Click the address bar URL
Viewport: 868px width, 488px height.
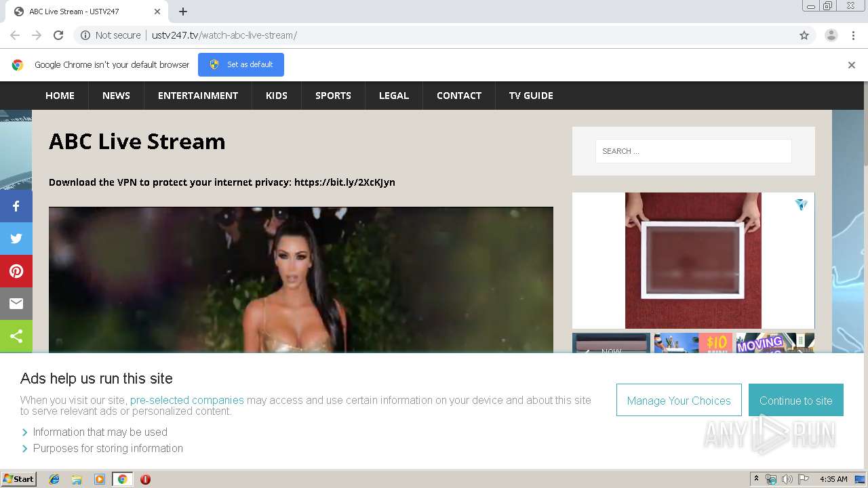coord(224,35)
